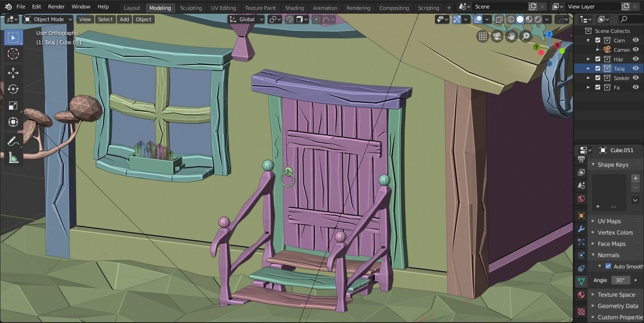The width and height of the screenshot is (644, 323).
Task: Pick the Move tool
Action: point(13,73)
